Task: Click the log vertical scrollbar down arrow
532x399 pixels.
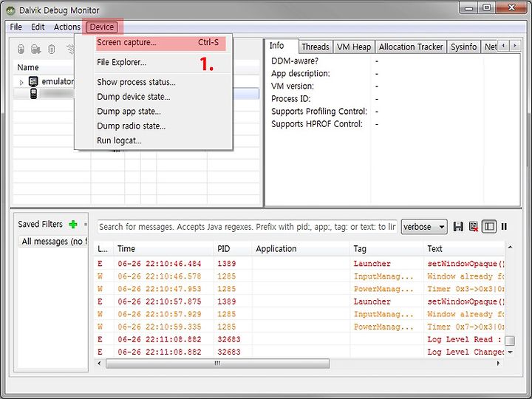Action: pos(510,352)
